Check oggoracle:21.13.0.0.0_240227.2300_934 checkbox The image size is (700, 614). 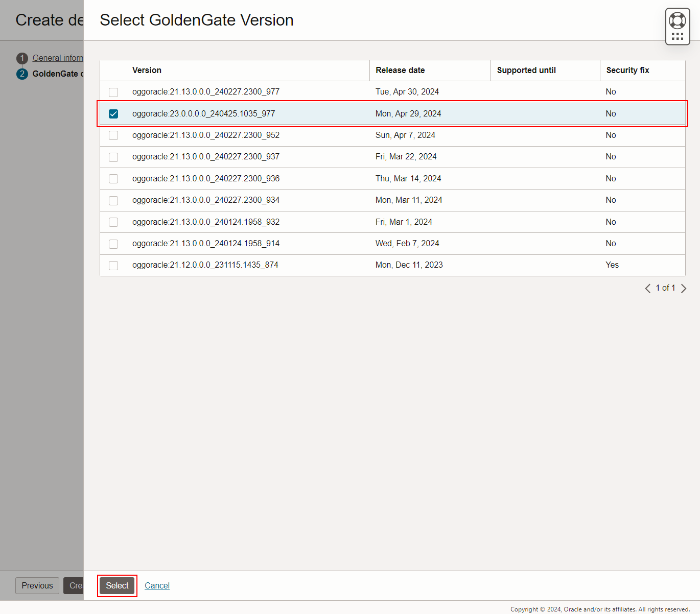click(113, 200)
